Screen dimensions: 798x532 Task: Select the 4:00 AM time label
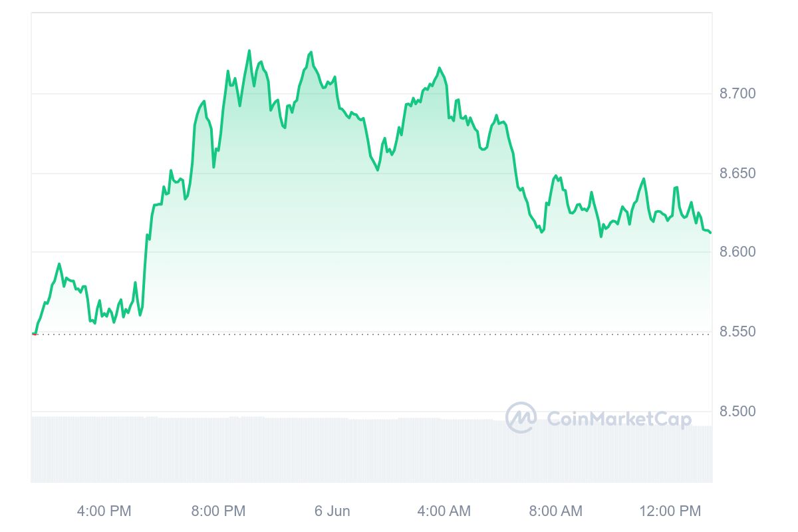(x=444, y=511)
